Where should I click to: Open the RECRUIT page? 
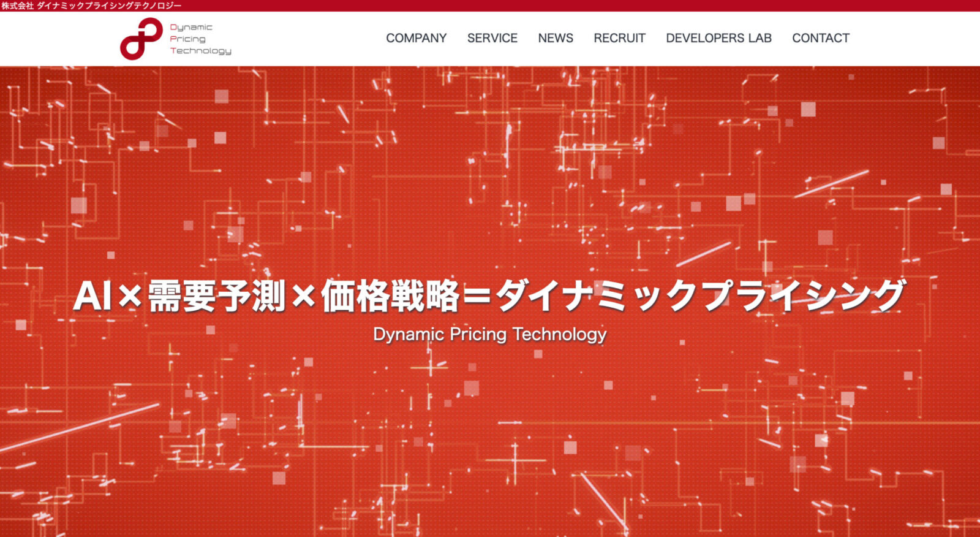619,38
